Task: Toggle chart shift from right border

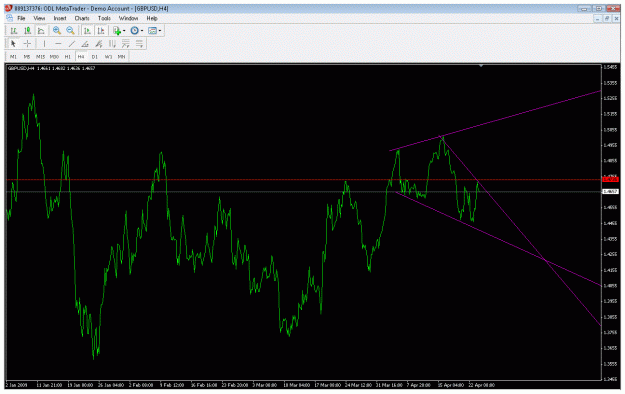Action: tap(101, 31)
